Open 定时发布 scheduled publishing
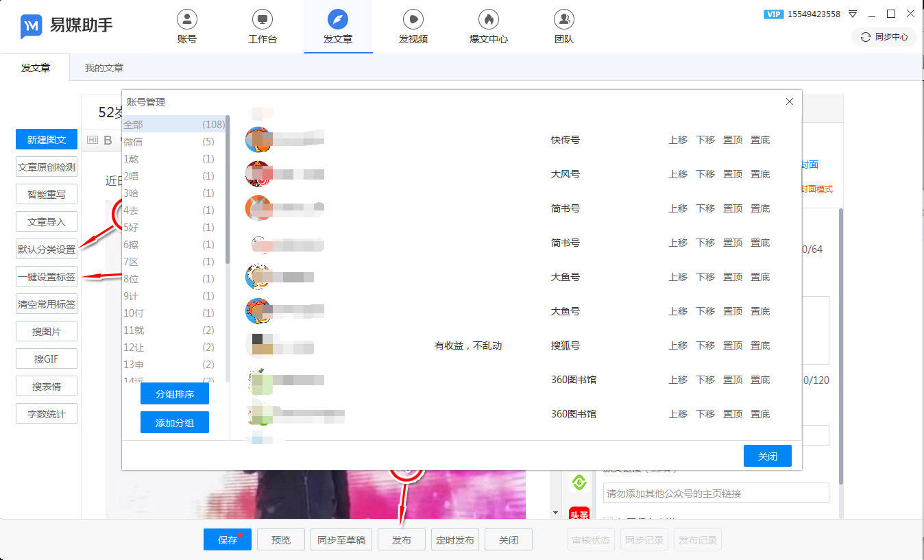This screenshot has height=560, width=924. [x=454, y=539]
